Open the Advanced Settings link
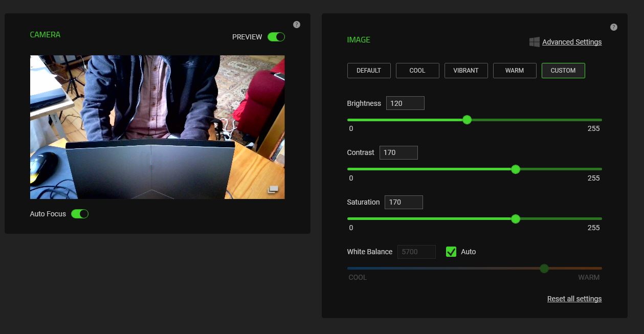The width and height of the screenshot is (644, 334). click(572, 42)
